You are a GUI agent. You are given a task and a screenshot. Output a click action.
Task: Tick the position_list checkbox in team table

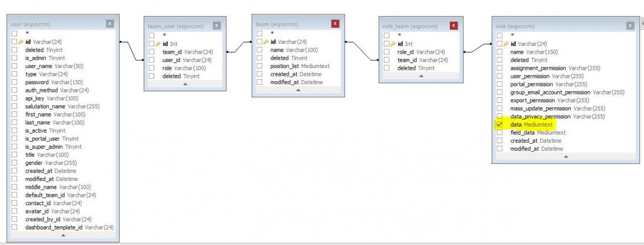tap(260, 66)
